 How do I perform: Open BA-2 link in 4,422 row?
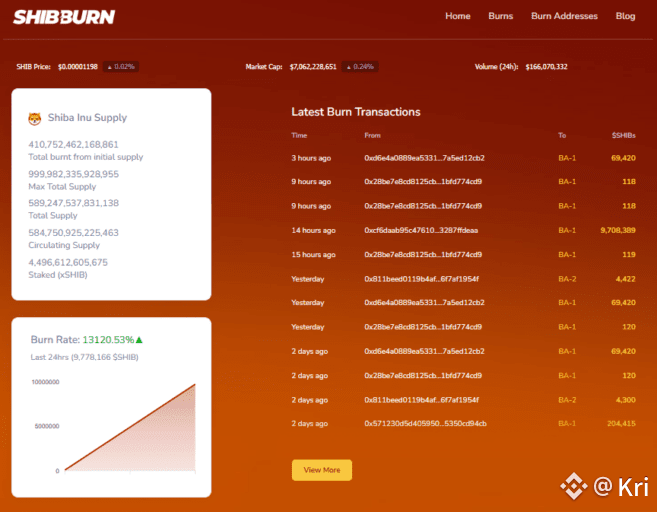pyautogui.click(x=567, y=279)
